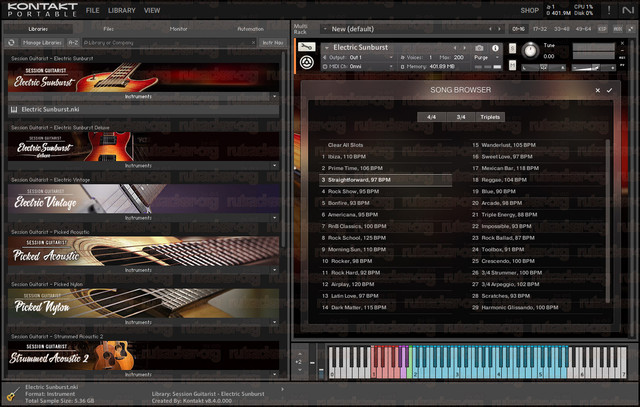
Task: Click the instrument volume slider
Action: [x=593, y=68]
